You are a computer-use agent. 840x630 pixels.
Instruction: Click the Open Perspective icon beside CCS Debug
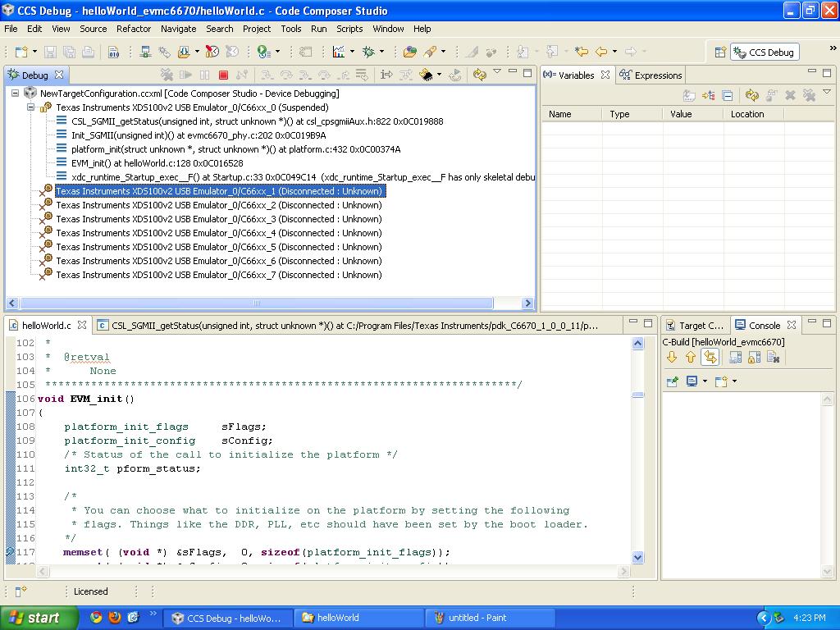(x=719, y=52)
